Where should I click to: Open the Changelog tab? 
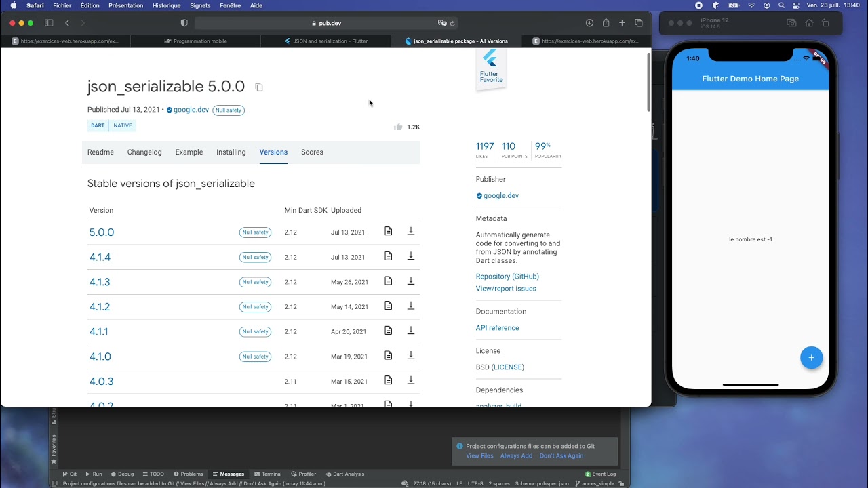point(144,152)
